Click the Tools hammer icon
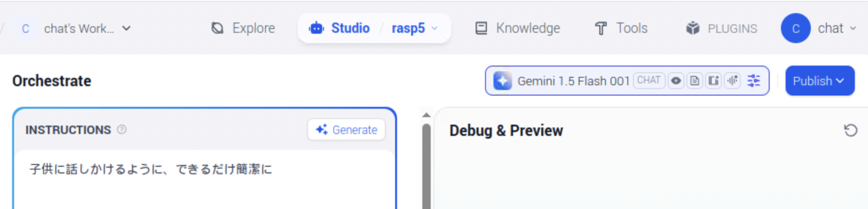Viewport: 868px width, 209px height. pos(601,28)
